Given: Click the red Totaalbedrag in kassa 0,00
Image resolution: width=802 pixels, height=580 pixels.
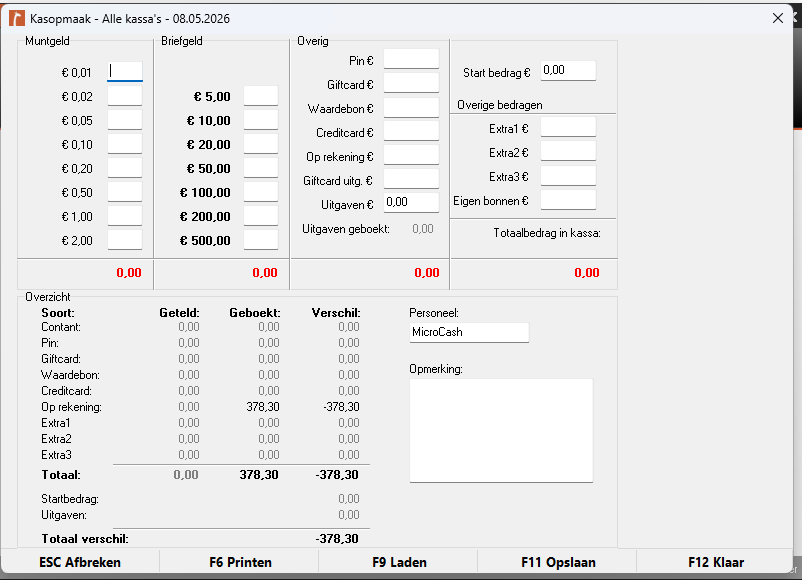Looking at the screenshot, I should [587, 273].
